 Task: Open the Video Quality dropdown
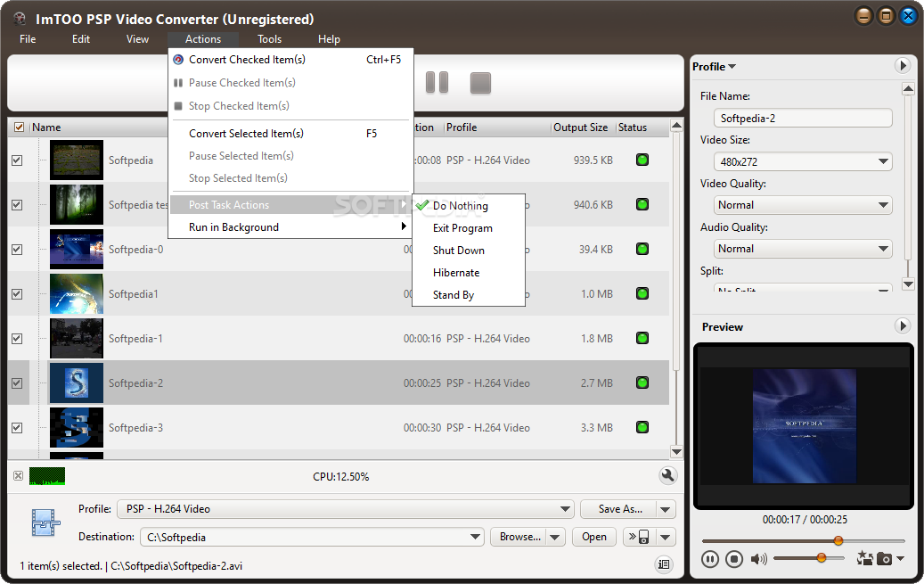pos(803,205)
